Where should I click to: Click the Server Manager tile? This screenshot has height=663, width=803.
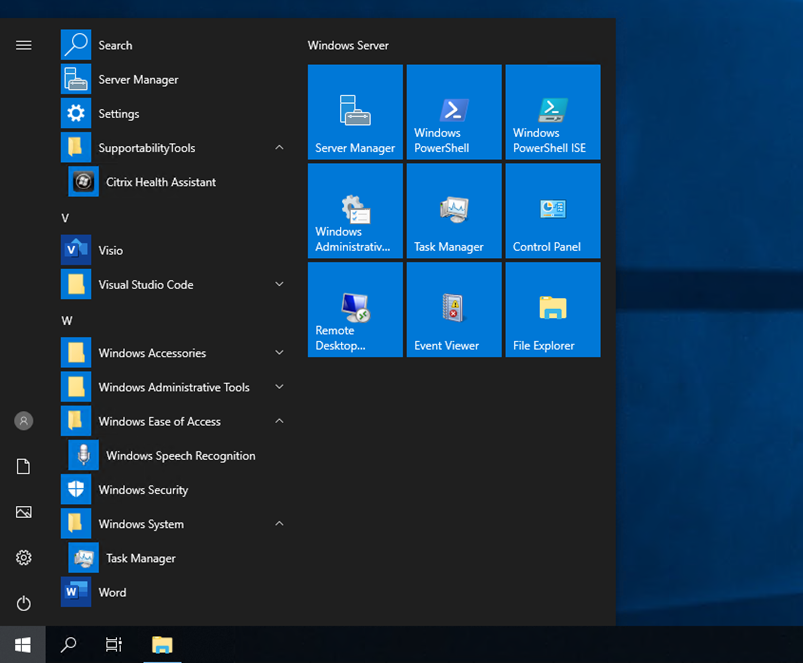[x=355, y=112]
